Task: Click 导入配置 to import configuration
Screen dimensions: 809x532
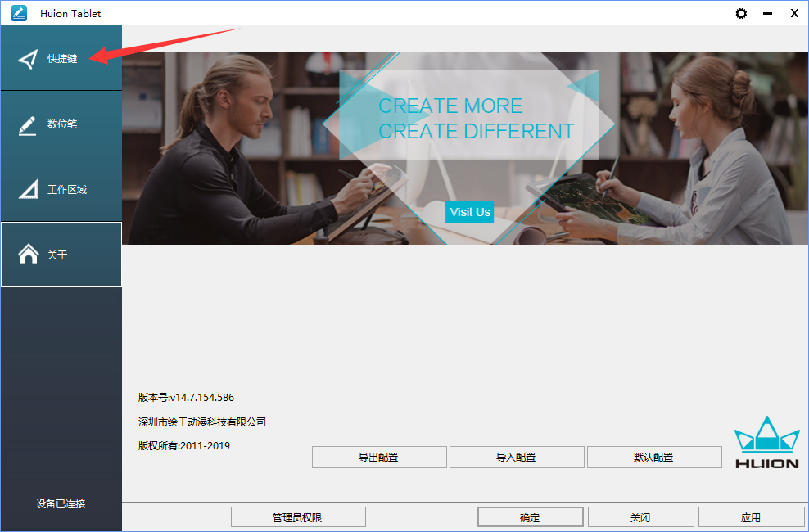Action: click(x=517, y=458)
